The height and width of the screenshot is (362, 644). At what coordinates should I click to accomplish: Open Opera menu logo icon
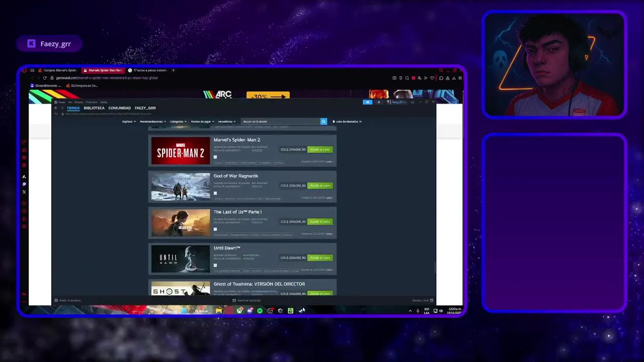coord(24,70)
